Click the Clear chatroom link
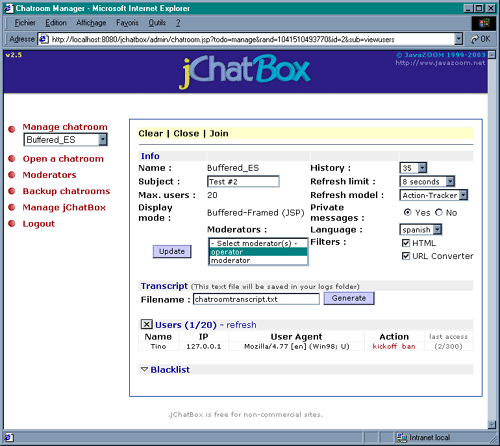 pos(151,133)
